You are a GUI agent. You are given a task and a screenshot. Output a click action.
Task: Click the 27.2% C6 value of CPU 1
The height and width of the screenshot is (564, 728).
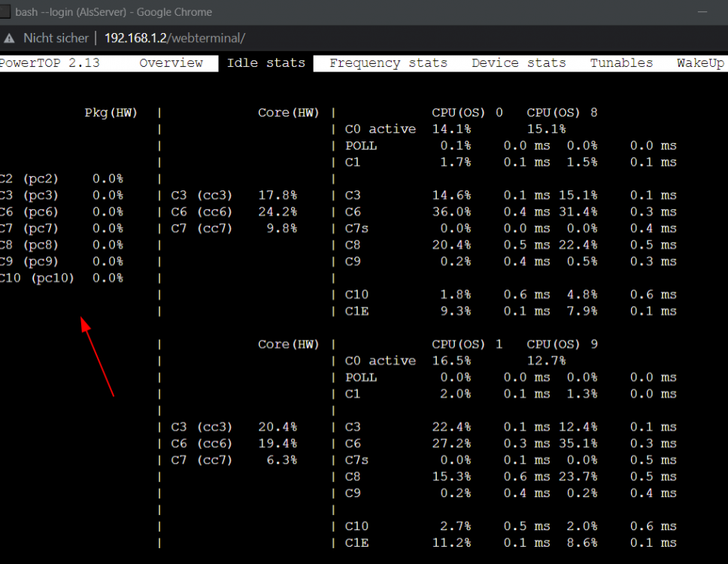(451, 444)
